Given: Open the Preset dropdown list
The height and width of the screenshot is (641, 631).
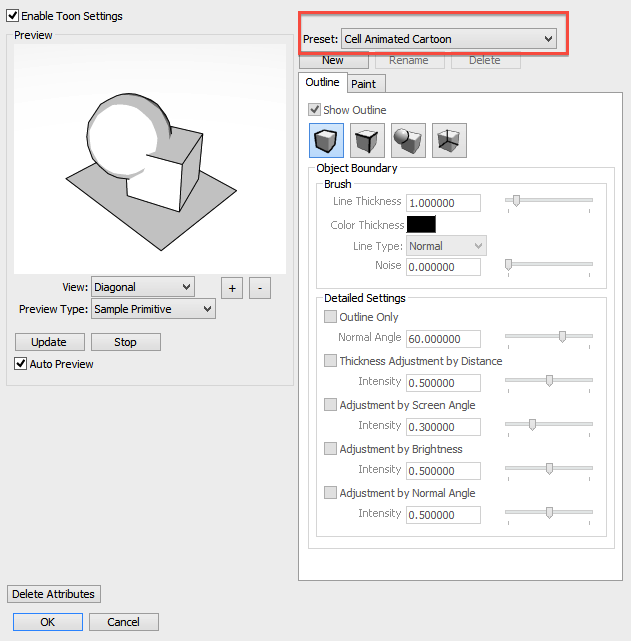Looking at the screenshot, I should [449, 39].
